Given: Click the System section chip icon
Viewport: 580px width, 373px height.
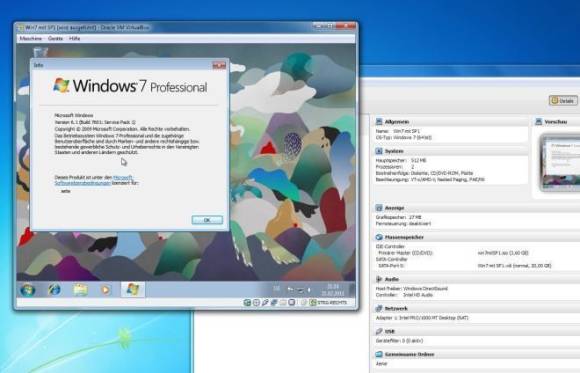Looking at the screenshot, I should pyautogui.click(x=379, y=151).
